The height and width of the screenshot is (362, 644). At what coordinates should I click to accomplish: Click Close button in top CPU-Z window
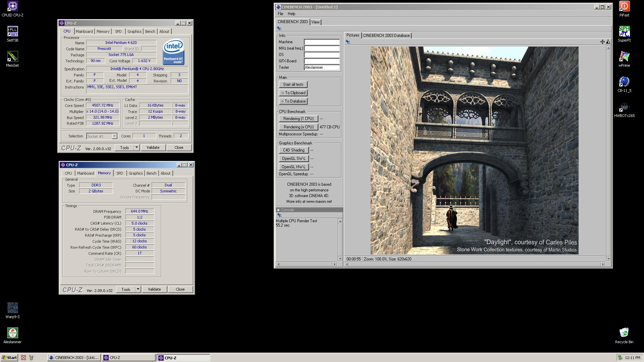coord(179,147)
